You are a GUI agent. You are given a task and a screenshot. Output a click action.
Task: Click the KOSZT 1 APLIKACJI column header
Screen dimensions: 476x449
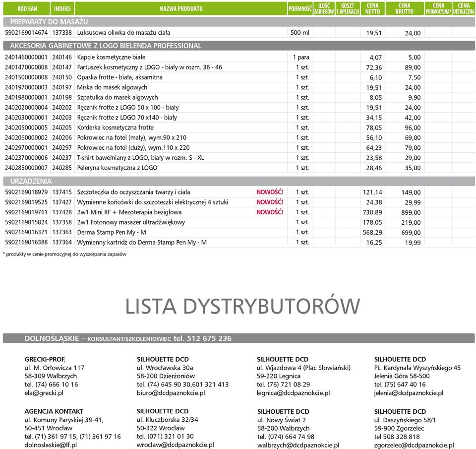click(x=348, y=8)
